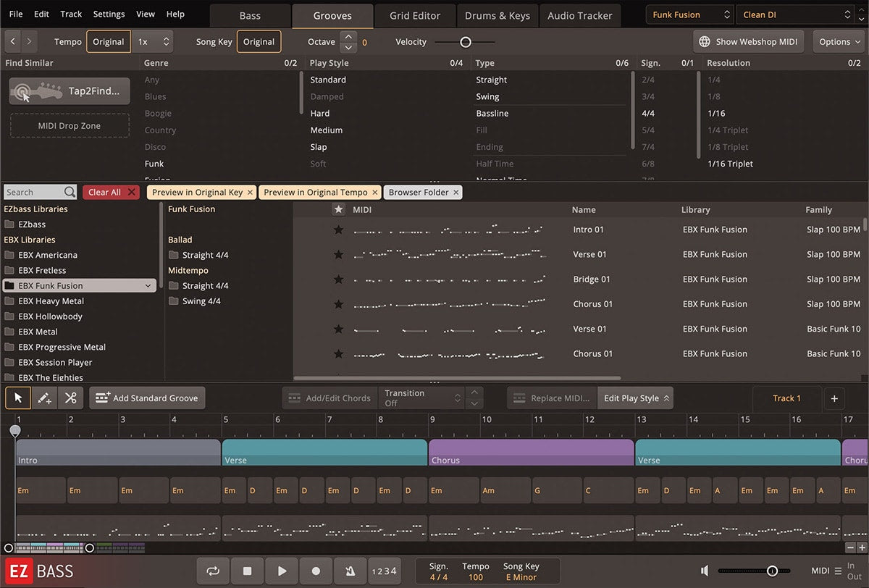Click the globe icon on Show Webshop MIDI
Screen dimensions: 869x588
705,42
